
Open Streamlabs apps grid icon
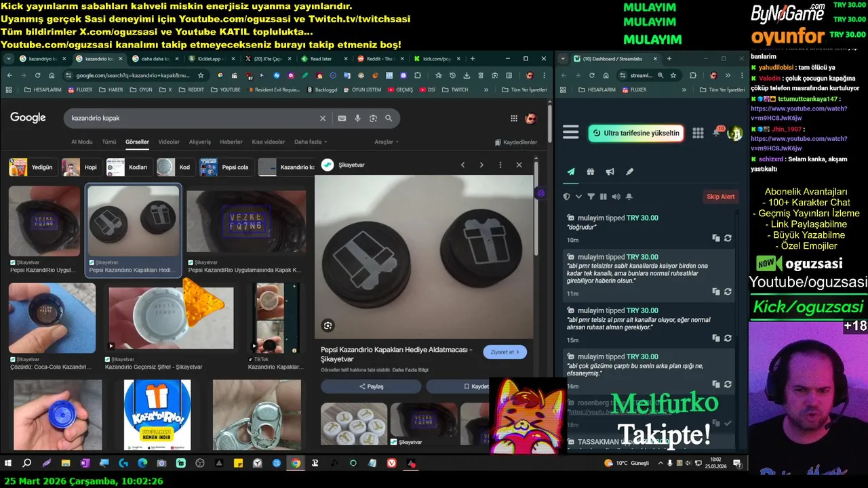click(698, 133)
